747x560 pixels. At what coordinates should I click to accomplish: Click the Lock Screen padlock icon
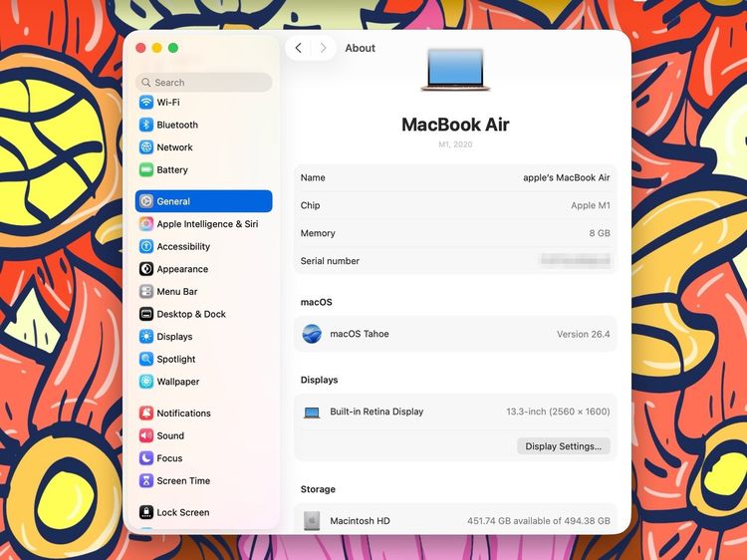point(146,512)
